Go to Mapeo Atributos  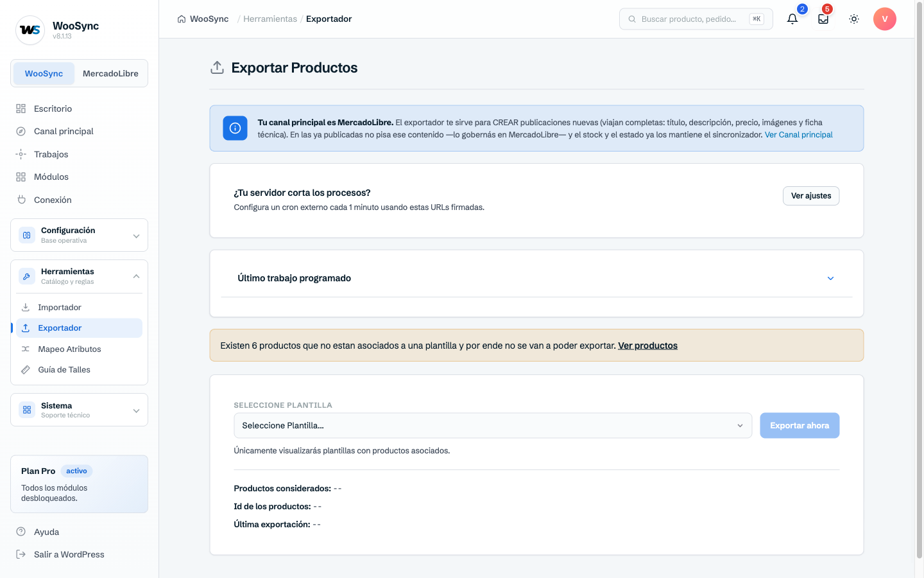pos(79,349)
